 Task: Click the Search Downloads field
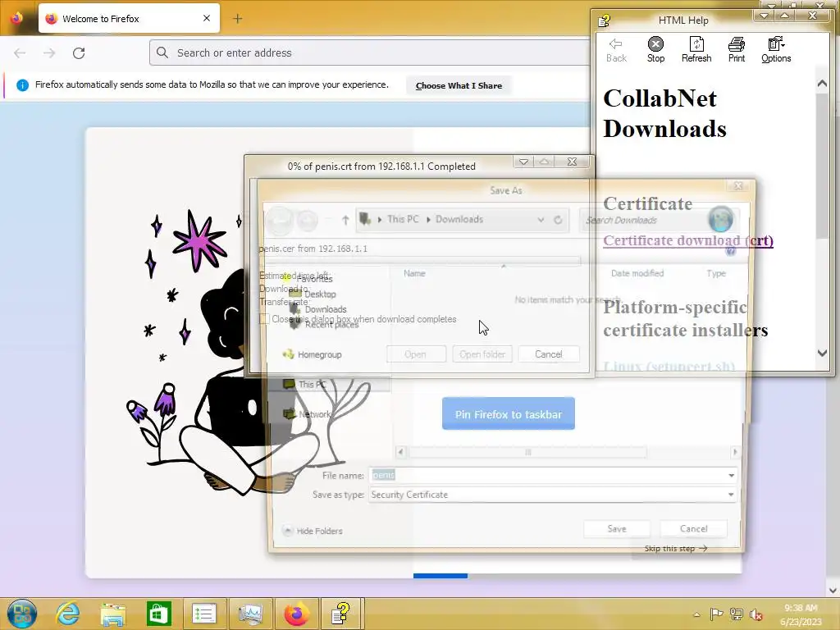click(643, 220)
